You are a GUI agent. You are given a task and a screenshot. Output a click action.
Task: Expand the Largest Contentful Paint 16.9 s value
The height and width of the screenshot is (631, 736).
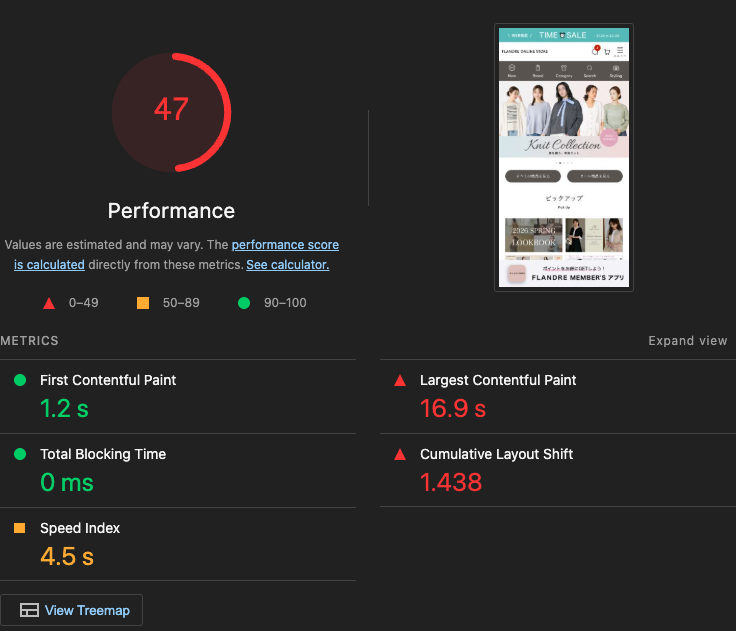point(453,408)
